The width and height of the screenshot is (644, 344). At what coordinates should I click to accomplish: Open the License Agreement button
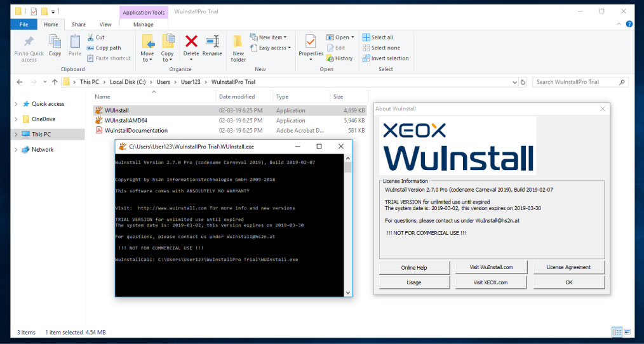click(x=569, y=267)
